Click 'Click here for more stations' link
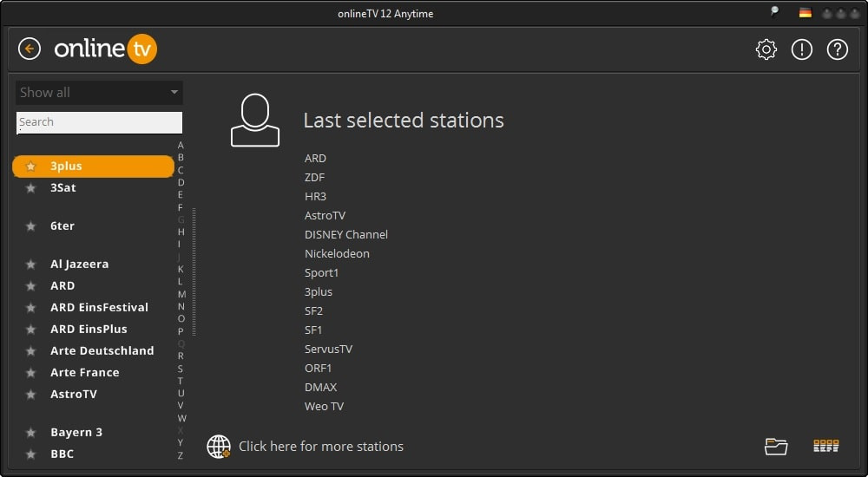The image size is (868, 477). click(x=321, y=447)
